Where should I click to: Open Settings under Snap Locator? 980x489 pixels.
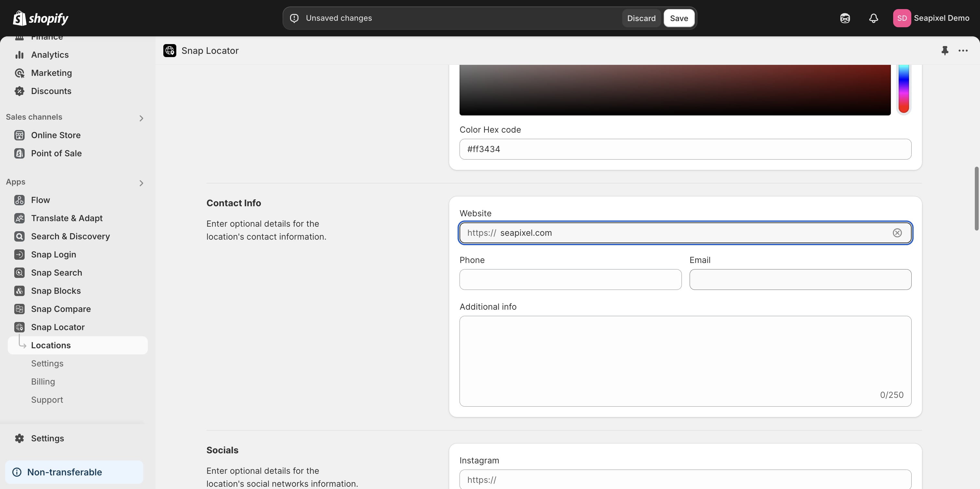coord(47,364)
